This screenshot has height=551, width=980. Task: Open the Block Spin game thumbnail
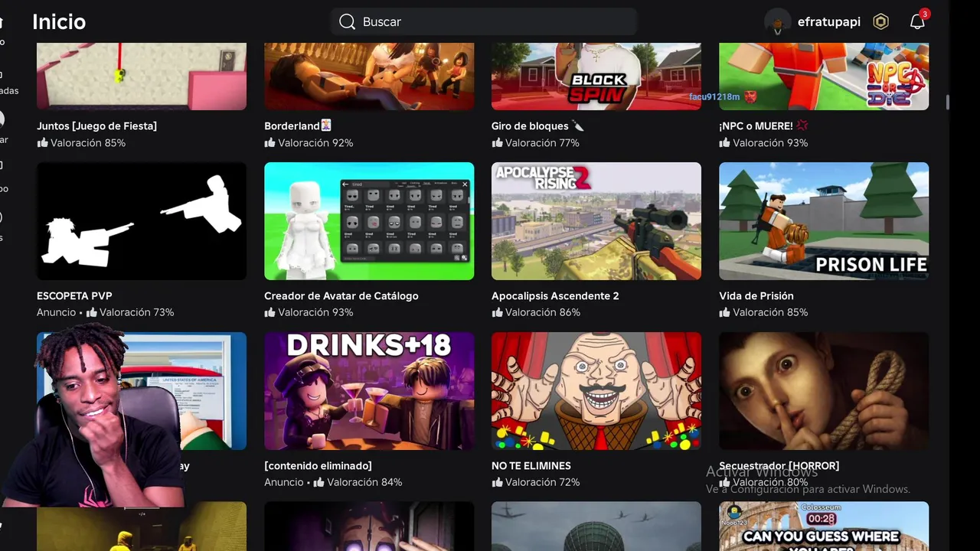pos(596,76)
